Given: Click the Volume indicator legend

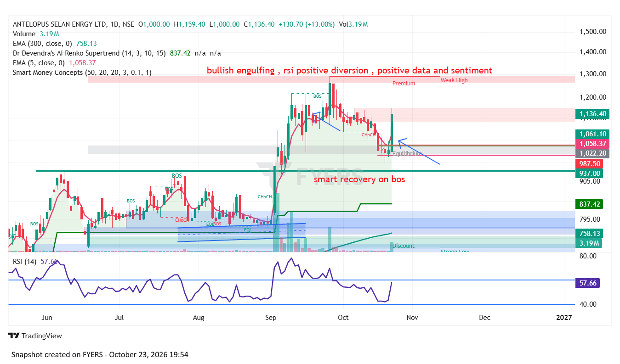Looking at the screenshot, I should 35,34.
